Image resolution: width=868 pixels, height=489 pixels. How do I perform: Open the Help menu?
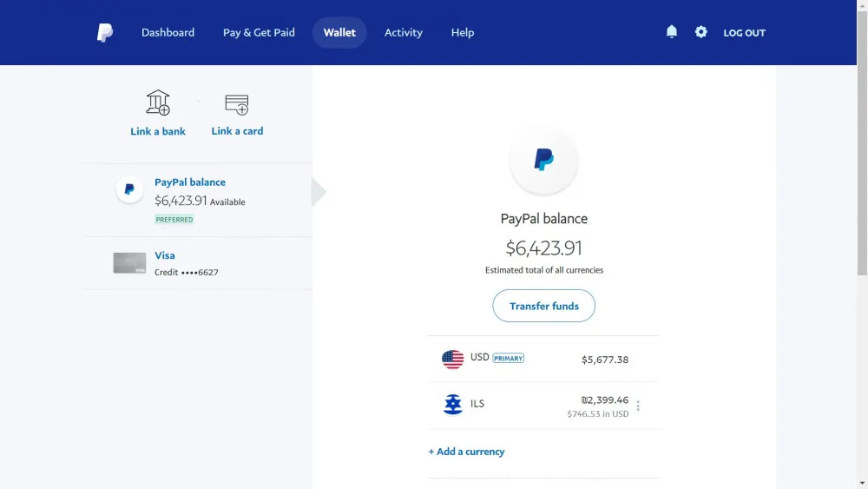tap(463, 33)
